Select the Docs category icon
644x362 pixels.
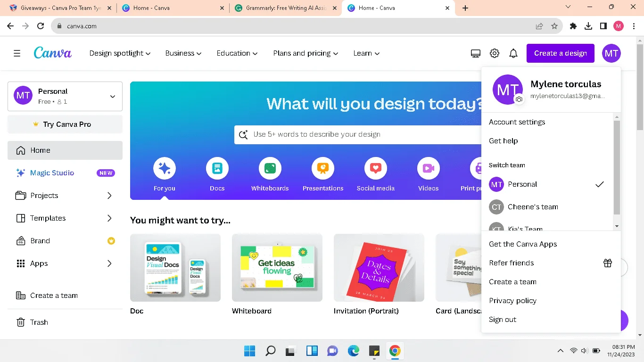click(x=217, y=168)
